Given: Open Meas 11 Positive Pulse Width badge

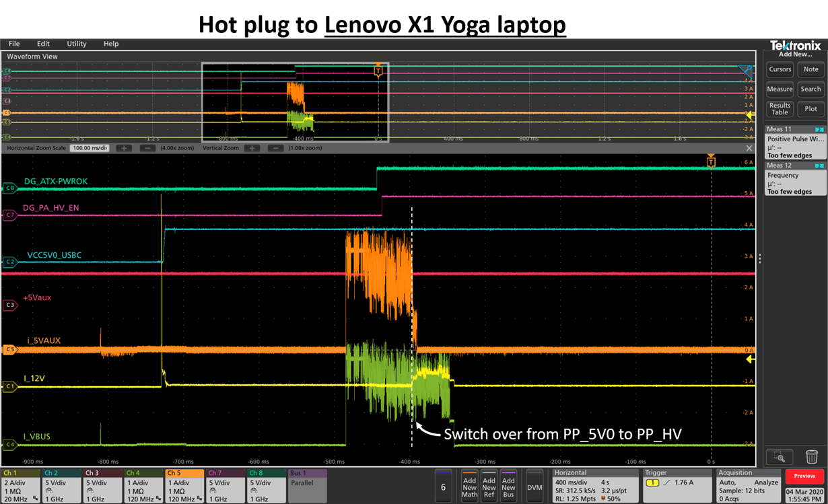Looking at the screenshot, I should [x=796, y=142].
